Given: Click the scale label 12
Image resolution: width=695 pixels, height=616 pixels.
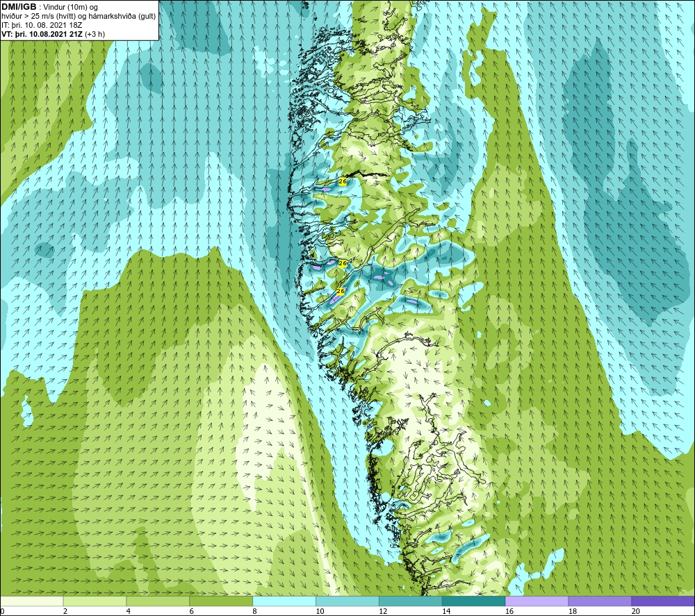Looking at the screenshot, I should (x=383, y=611).
